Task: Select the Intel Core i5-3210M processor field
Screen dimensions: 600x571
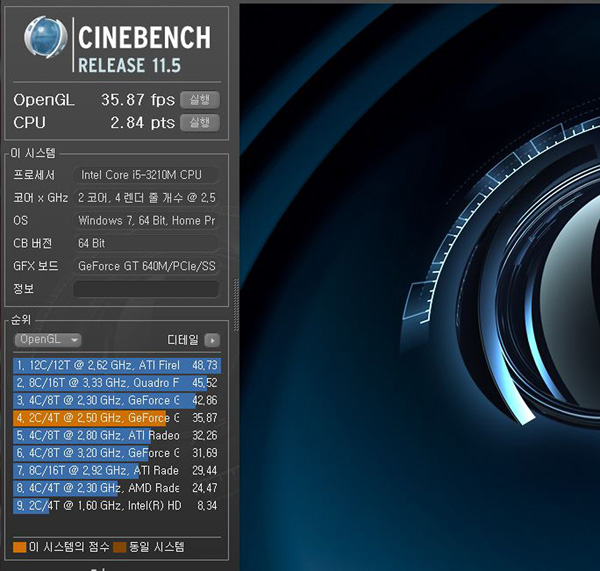Action: click(x=146, y=175)
